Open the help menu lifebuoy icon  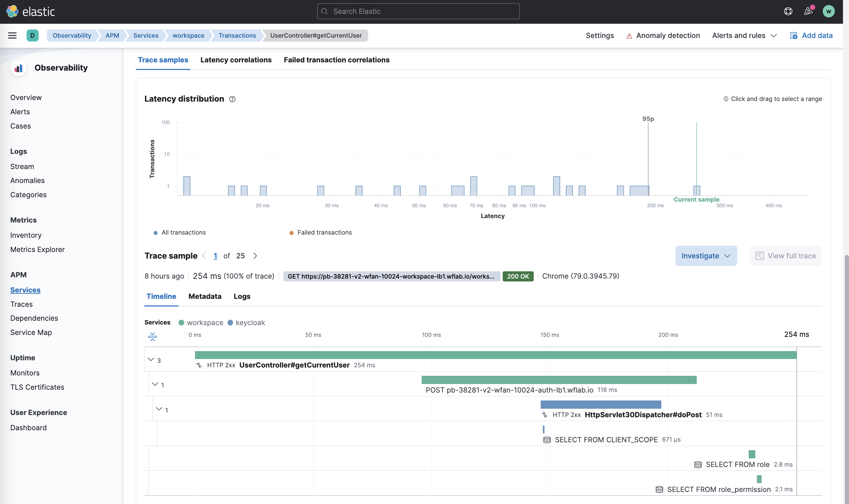pos(788,11)
